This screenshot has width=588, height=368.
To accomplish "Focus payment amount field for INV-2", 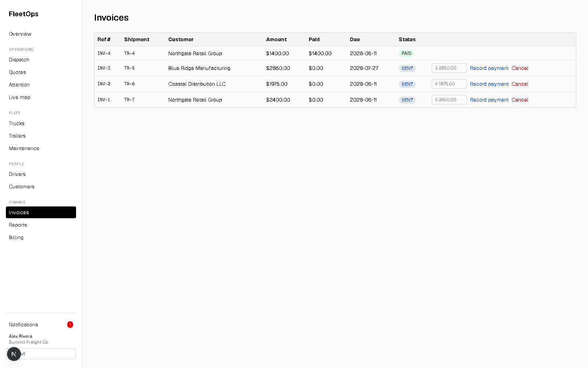I will point(449,84).
